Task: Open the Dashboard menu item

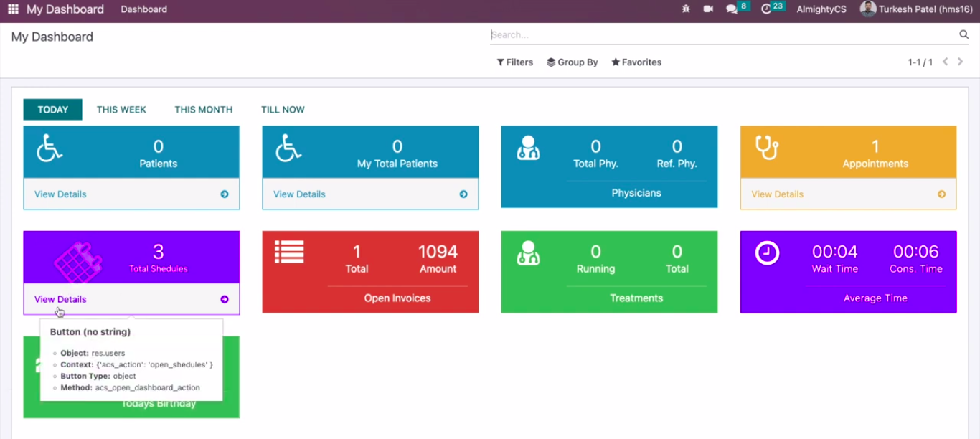Action: click(x=143, y=9)
